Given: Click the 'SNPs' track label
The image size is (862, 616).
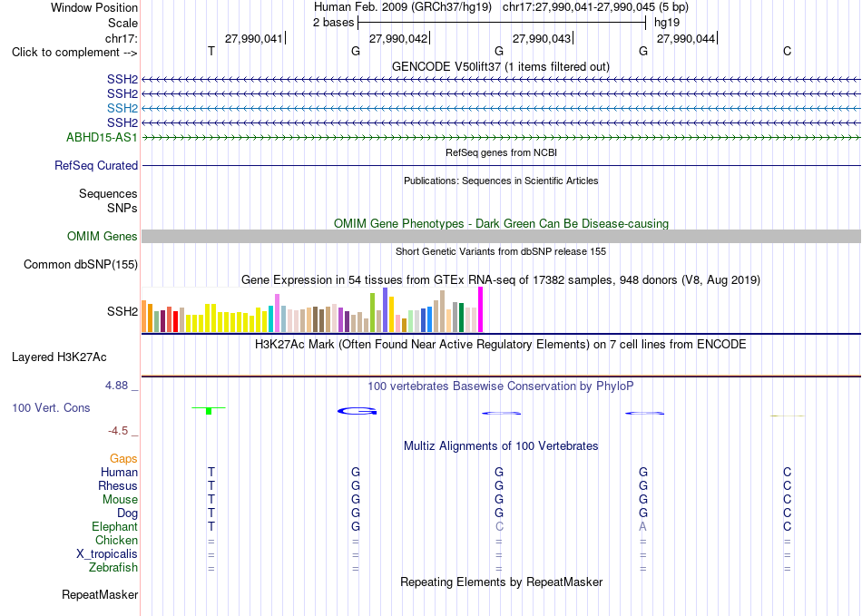Looking at the screenshot, I should [x=122, y=209].
